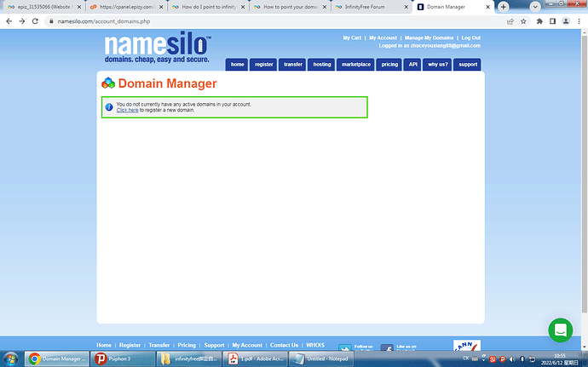Click the Twitter follow us icon
The width and height of the screenshot is (588, 367).
point(345,347)
